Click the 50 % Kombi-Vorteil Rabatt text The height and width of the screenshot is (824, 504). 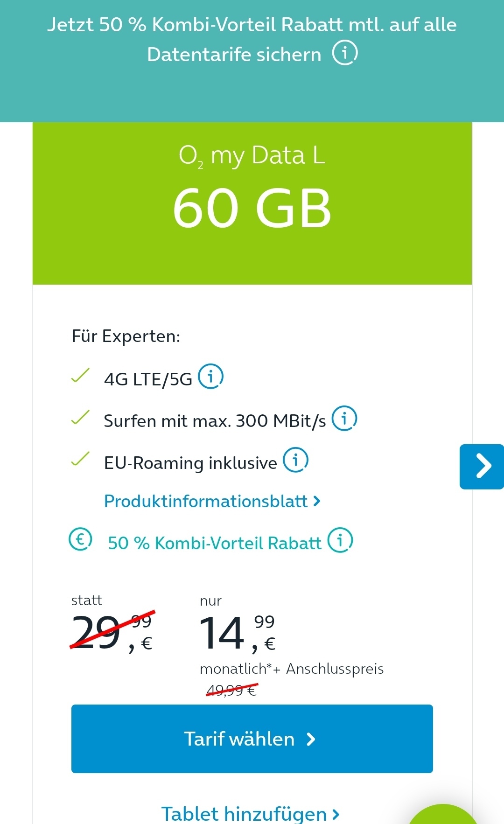[x=215, y=543]
